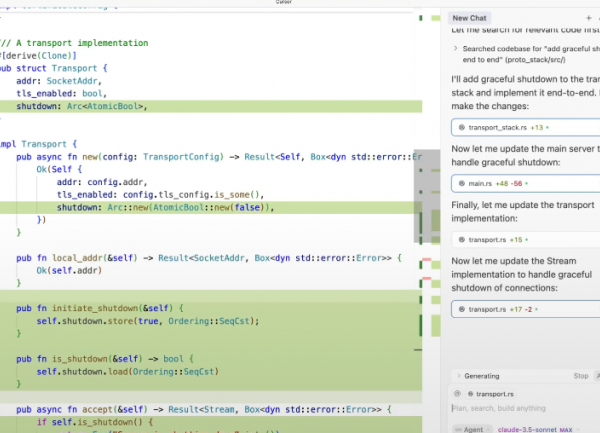This screenshot has height=433, width=600.
Task: Click the editor minimap scrollbar thumb
Action: (x=427, y=196)
